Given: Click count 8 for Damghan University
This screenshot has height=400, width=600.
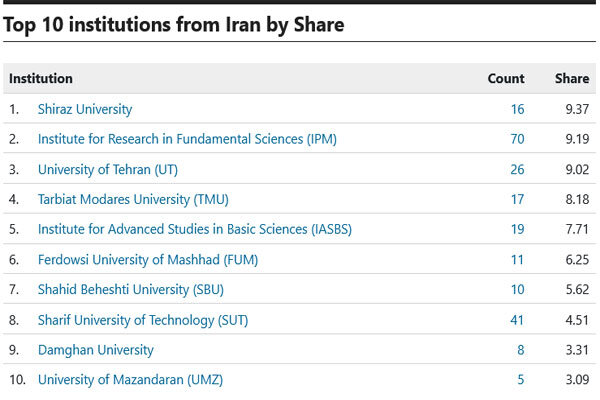Looking at the screenshot, I should [520, 350].
